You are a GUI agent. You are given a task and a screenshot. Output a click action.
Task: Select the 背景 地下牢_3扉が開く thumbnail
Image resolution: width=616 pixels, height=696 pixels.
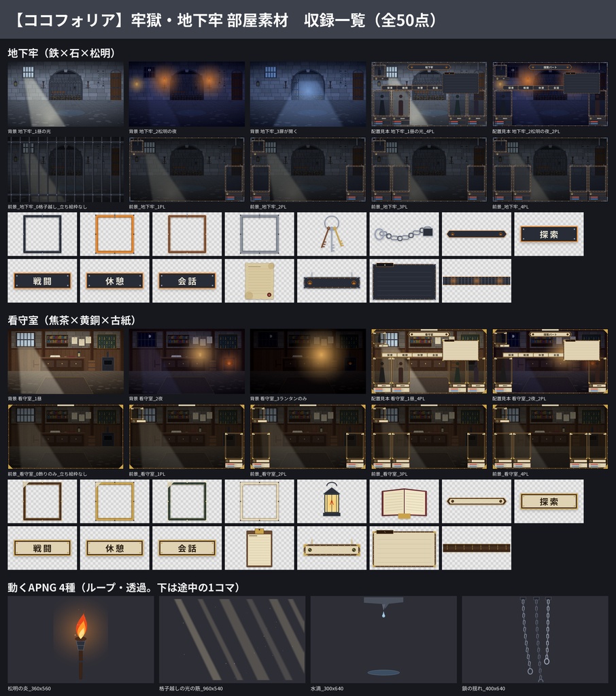coord(308,94)
